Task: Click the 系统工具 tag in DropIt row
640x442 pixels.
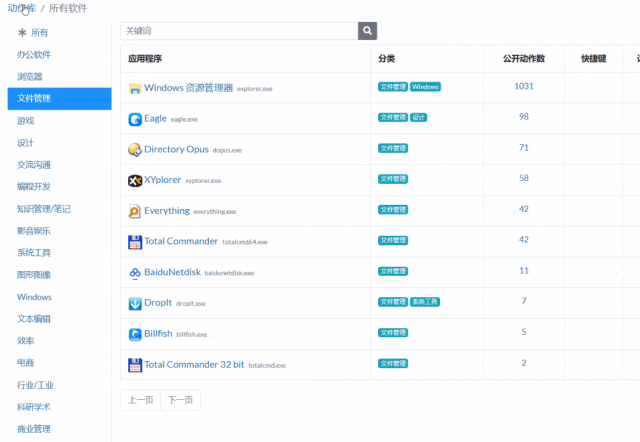Action: click(x=424, y=302)
